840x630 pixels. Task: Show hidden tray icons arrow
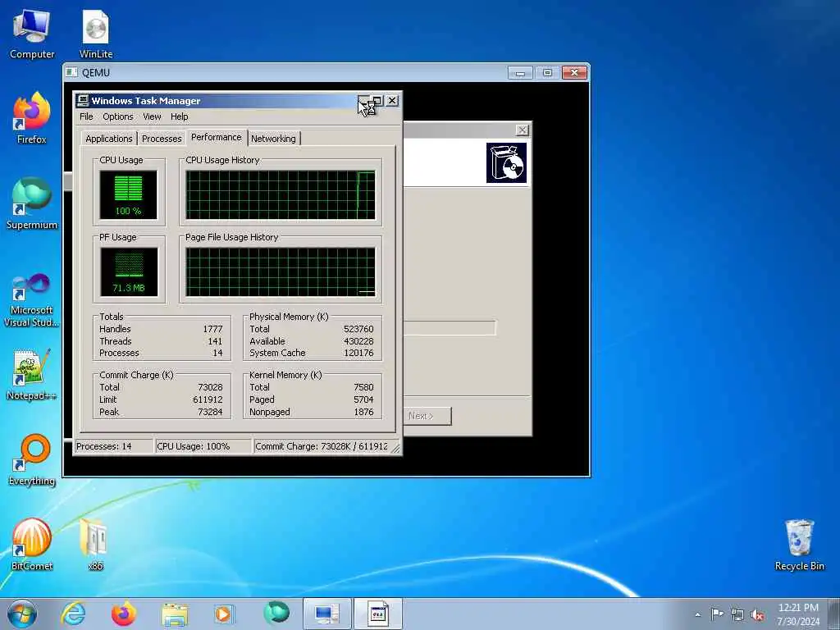[x=697, y=614]
